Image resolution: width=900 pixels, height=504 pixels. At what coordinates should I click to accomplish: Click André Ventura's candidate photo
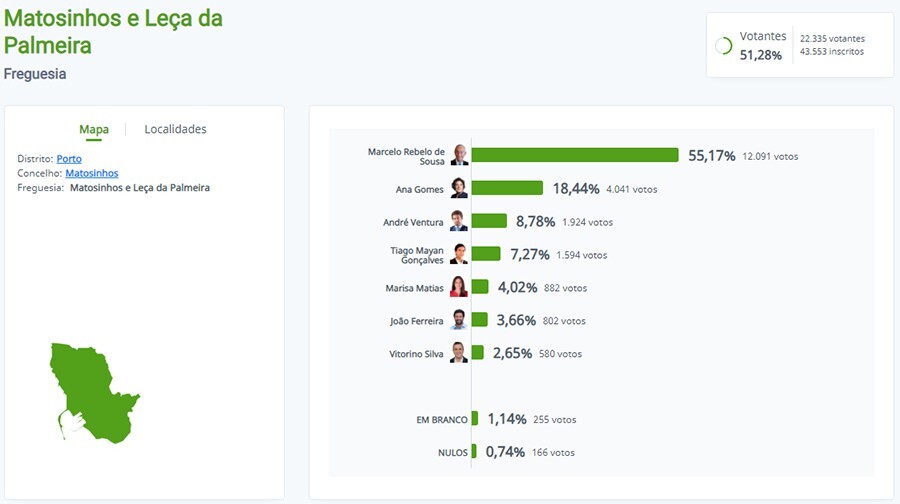[x=459, y=221]
